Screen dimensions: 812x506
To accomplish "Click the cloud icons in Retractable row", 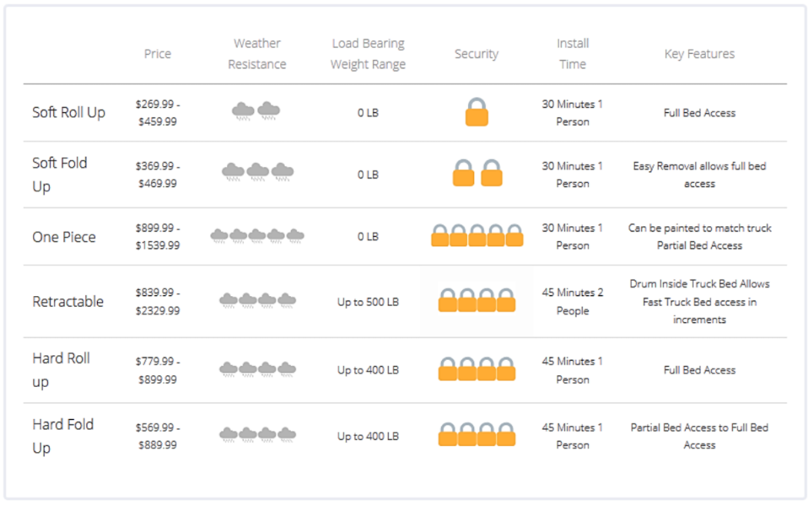I will pos(257,300).
